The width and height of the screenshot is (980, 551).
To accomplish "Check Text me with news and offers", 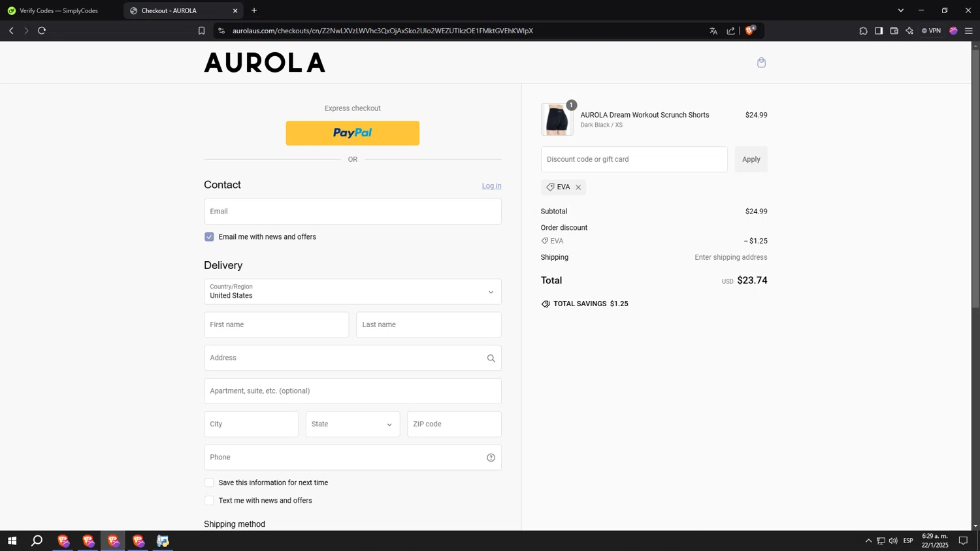I will [209, 501].
